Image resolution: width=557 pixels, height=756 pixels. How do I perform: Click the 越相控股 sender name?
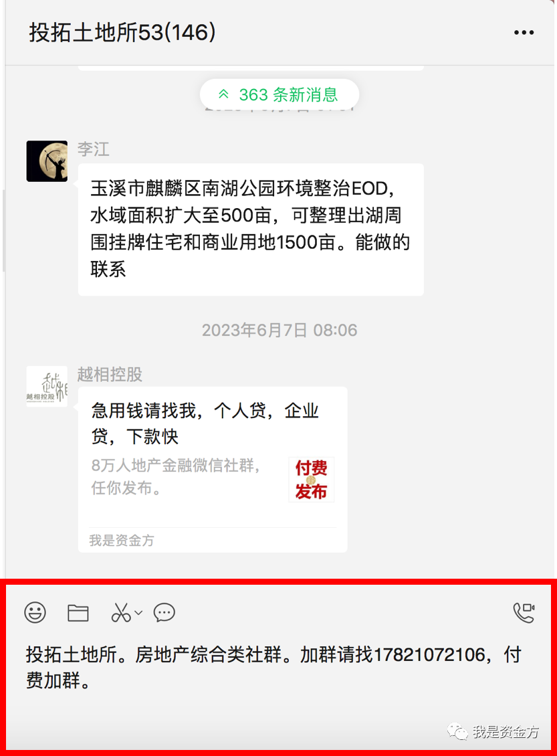tap(110, 375)
